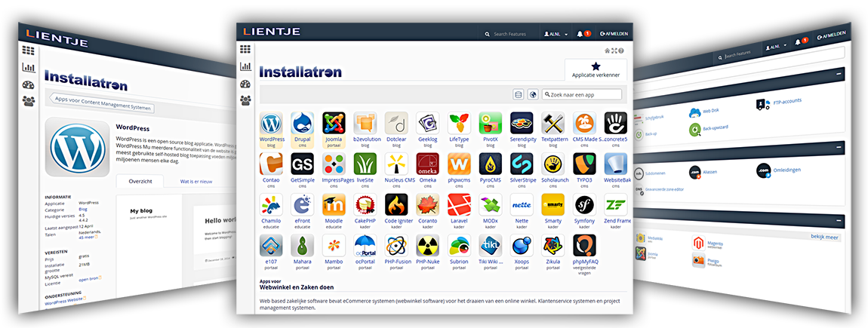Click the large WordPress logo in left window
The image size is (868, 328).
coord(77,146)
